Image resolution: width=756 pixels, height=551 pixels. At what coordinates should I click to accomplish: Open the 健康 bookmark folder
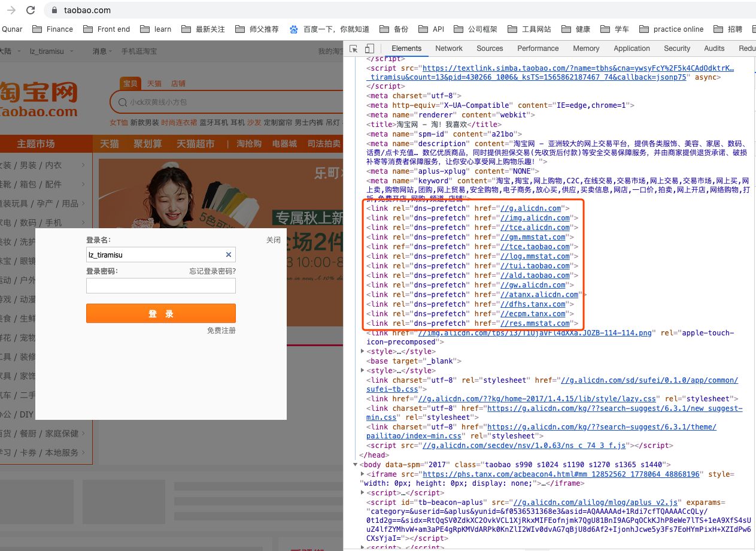click(x=576, y=29)
